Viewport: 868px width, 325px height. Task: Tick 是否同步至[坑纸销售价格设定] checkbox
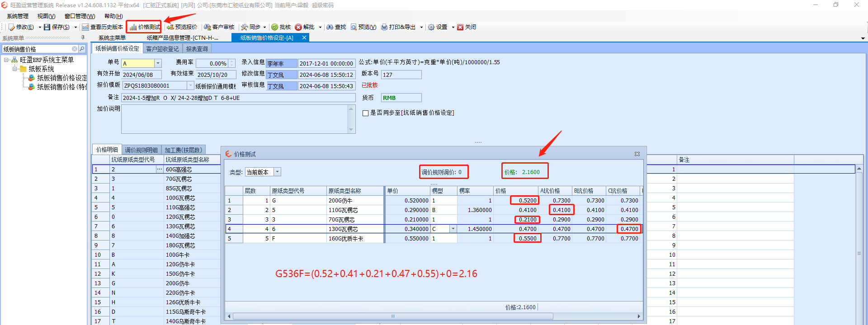pos(365,113)
